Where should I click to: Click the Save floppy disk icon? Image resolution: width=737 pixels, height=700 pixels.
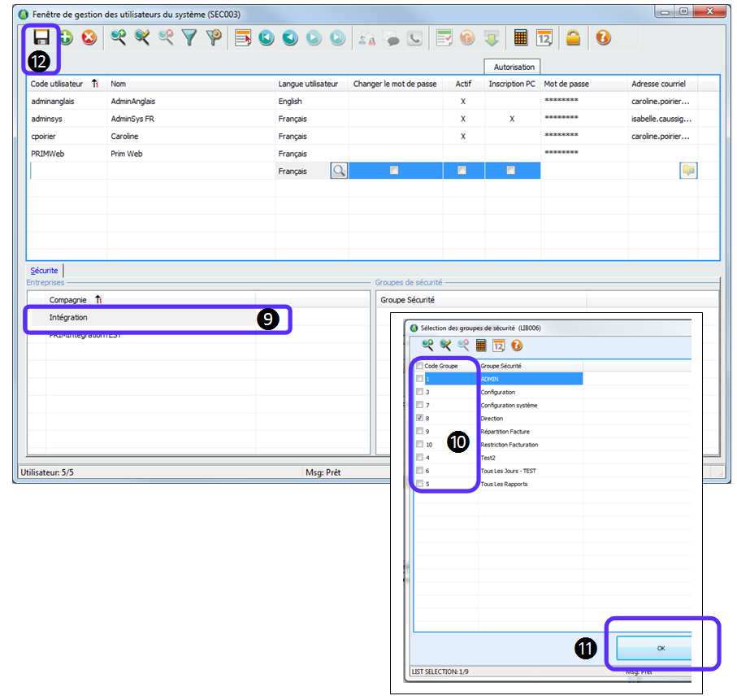(x=41, y=37)
